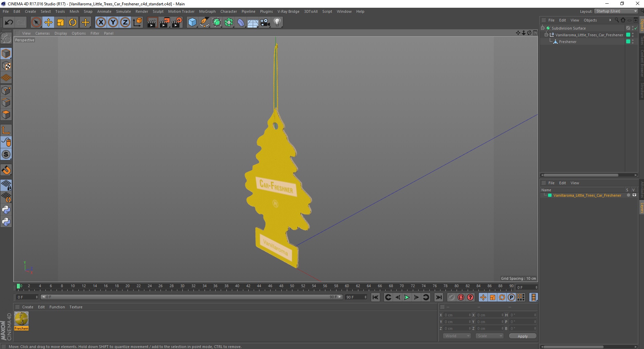Add a Subdivision Surface generator icon
The width and height of the screenshot is (644, 349).
click(217, 23)
